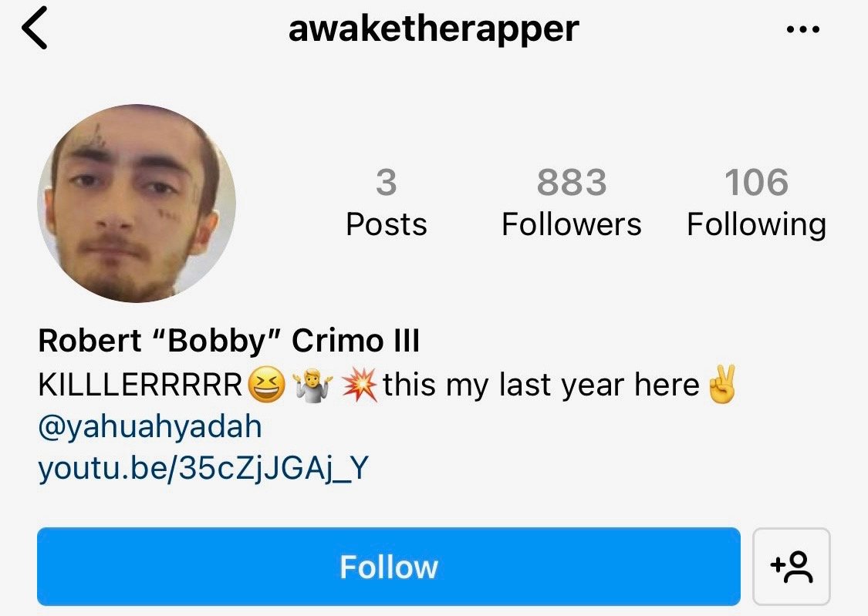Click the Posts label
The width and height of the screenshot is (868, 616).
pos(386,224)
